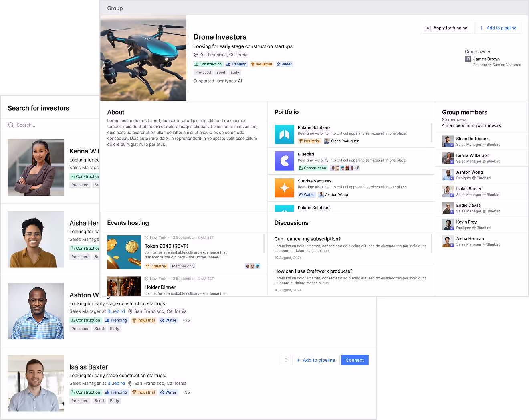Click the James Brown JB avatar
Screen dimensions: 529x420
(468, 59)
